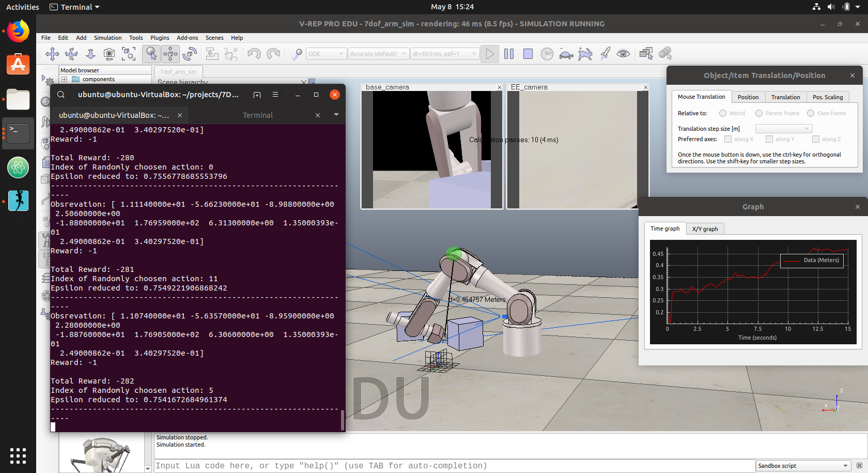This screenshot has height=473, width=868.
Task: Expand the components tree in Model browser
Action: pyautogui.click(x=64, y=80)
